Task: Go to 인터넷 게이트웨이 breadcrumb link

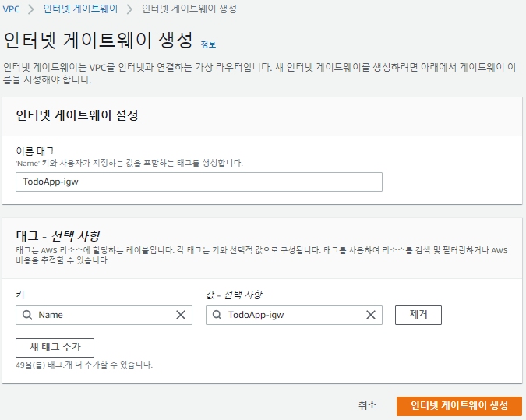Action: (x=80, y=9)
